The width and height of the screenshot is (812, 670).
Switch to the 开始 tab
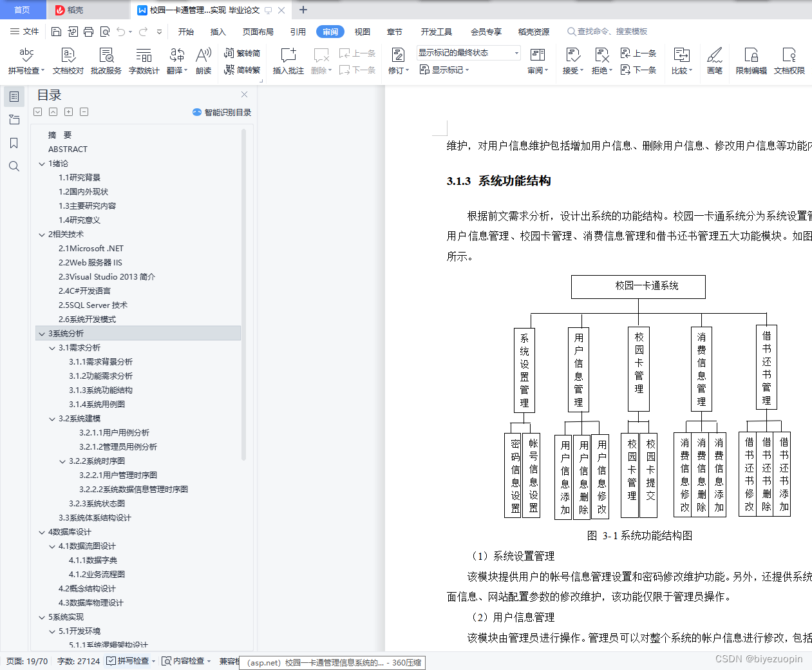[x=186, y=32]
